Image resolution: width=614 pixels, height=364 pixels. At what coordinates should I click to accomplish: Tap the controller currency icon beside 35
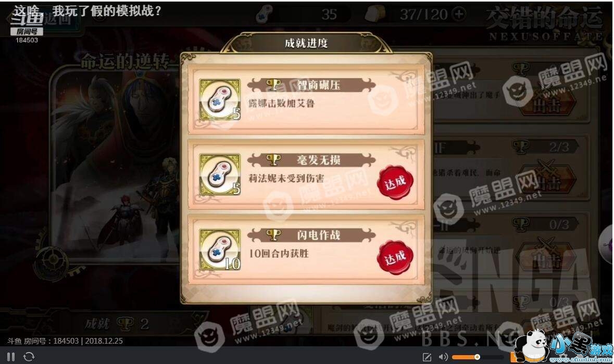click(x=266, y=14)
